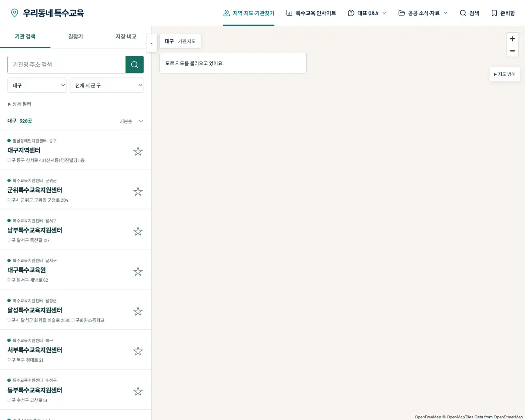Open the 남부특수교육지원센터 listing

pyautogui.click(x=35, y=231)
